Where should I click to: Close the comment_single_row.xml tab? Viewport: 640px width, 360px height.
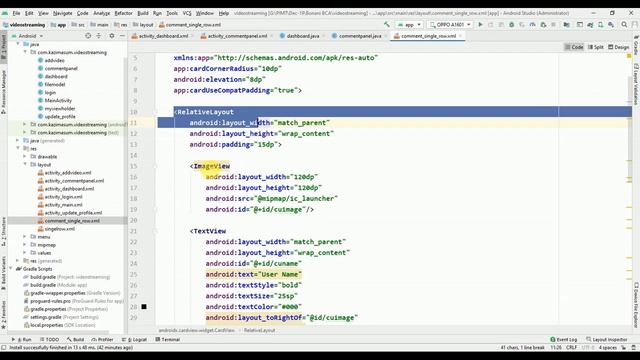[460, 36]
